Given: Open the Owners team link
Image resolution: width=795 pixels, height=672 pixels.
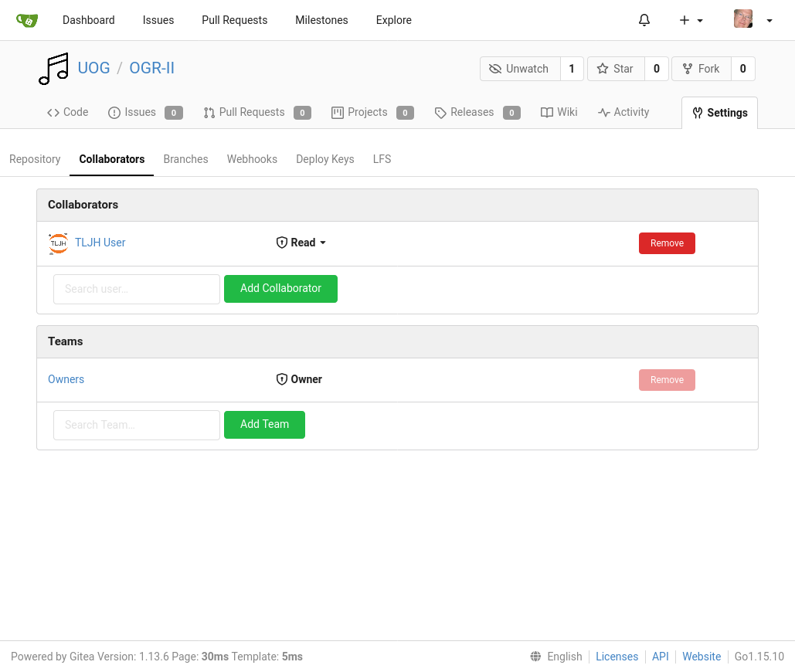Looking at the screenshot, I should pos(66,379).
